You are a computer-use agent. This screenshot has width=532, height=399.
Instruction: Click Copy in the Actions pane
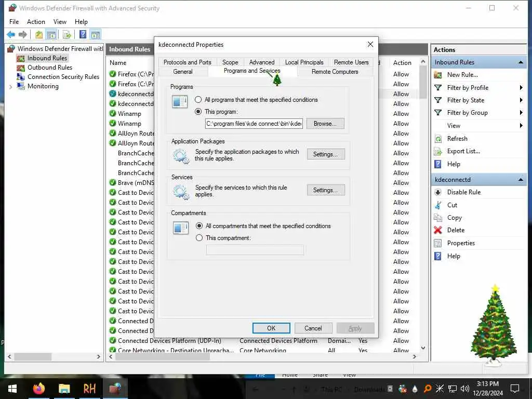pyautogui.click(x=454, y=218)
